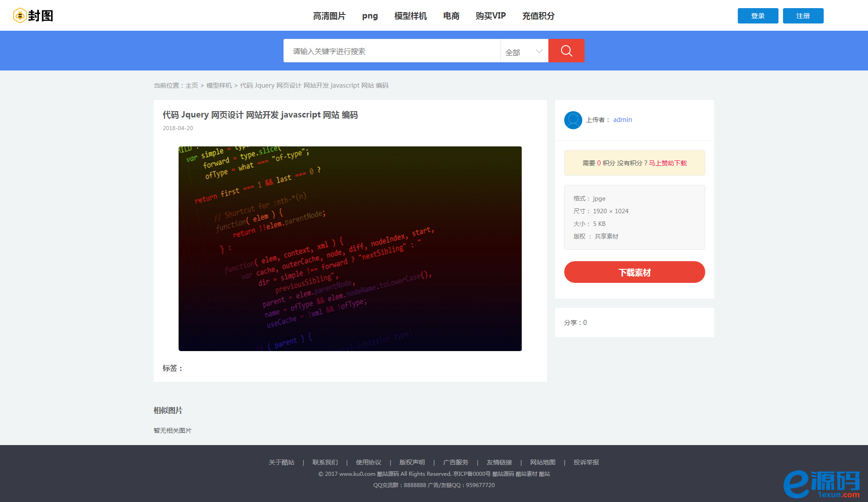The height and width of the screenshot is (502, 868).
Task: Open the 投诉举报 footer link
Action: (x=586, y=462)
